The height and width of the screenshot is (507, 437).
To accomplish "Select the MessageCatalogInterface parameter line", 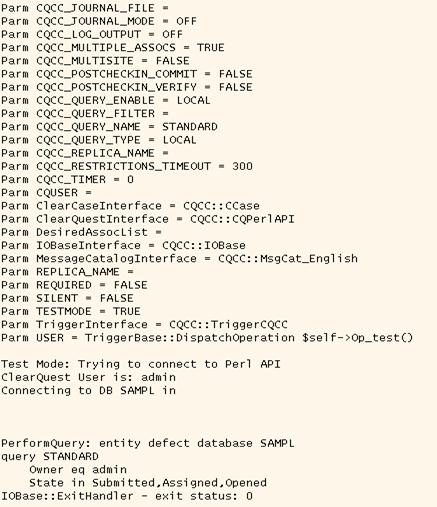I will click(x=179, y=259).
